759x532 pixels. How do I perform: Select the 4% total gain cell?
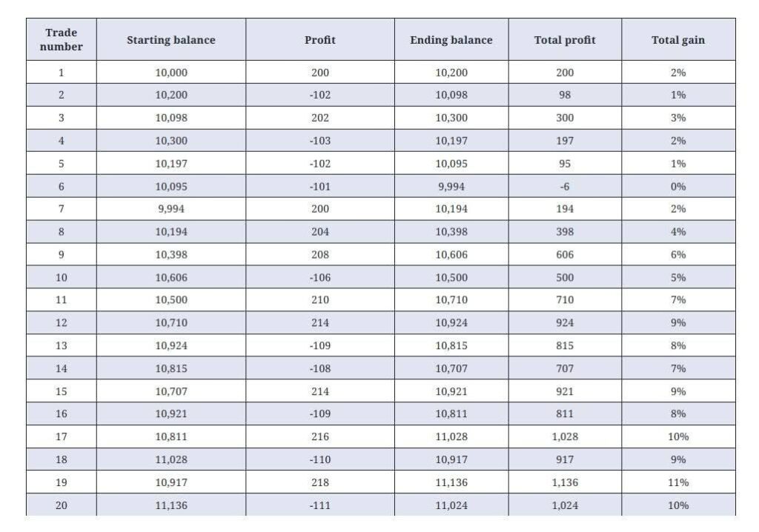click(677, 232)
